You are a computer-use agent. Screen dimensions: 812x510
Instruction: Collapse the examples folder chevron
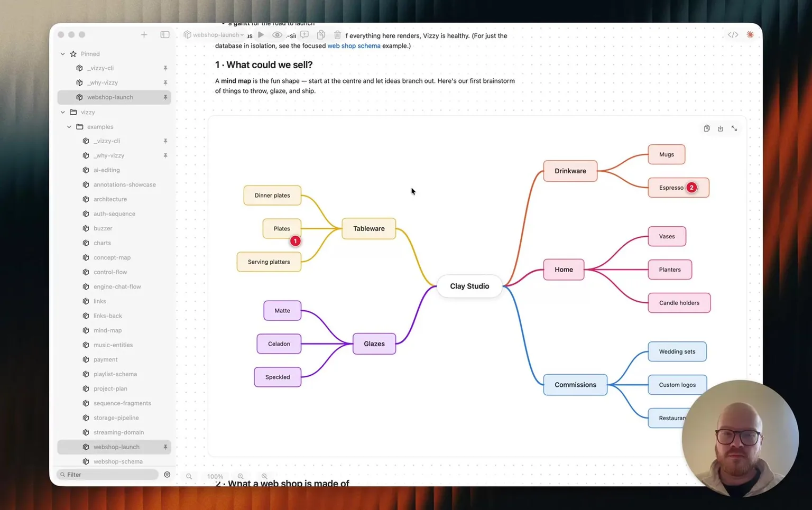[69, 127]
